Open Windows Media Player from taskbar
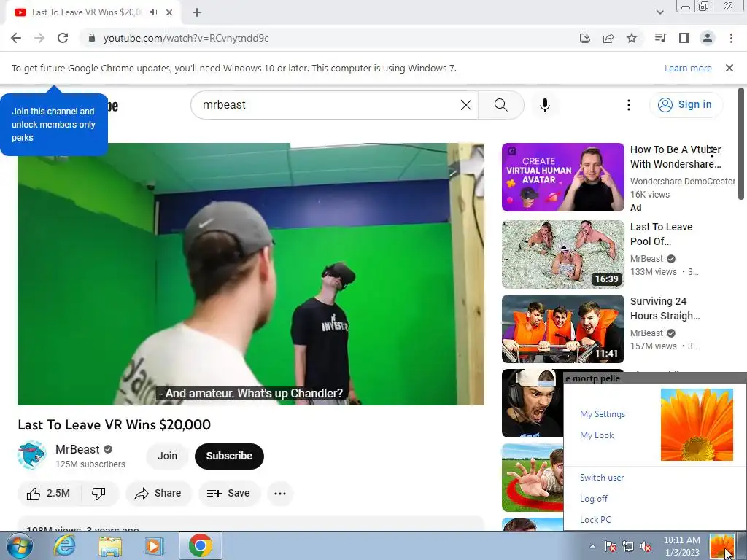This screenshot has height=560, width=747. coord(154,545)
